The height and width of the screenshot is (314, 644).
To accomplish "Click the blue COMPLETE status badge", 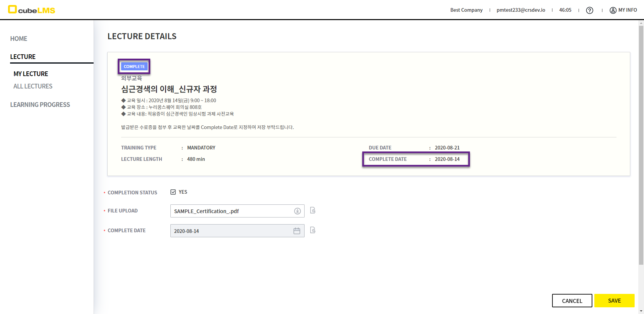I will click(134, 67).
